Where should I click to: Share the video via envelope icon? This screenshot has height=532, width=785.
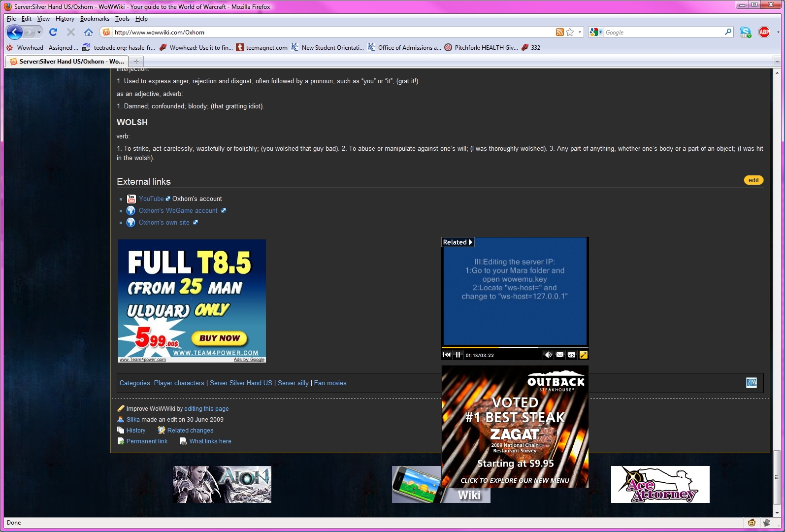[560, 355]
